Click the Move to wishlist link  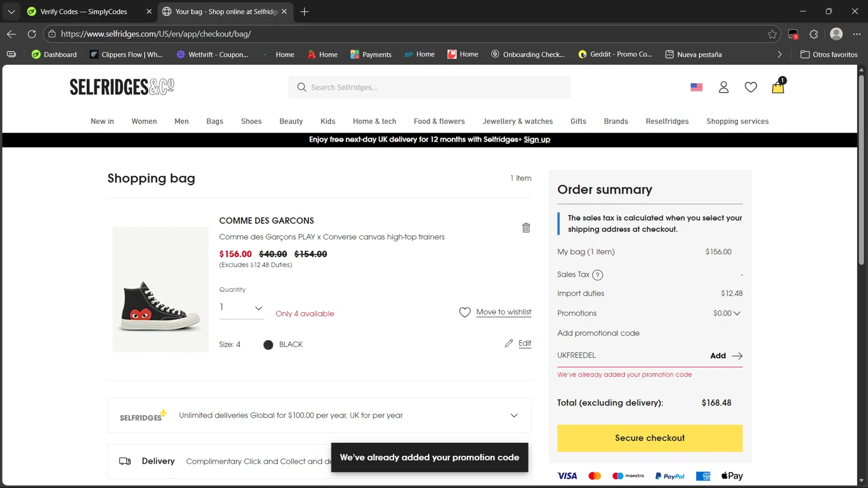click(x=503, y=312)
